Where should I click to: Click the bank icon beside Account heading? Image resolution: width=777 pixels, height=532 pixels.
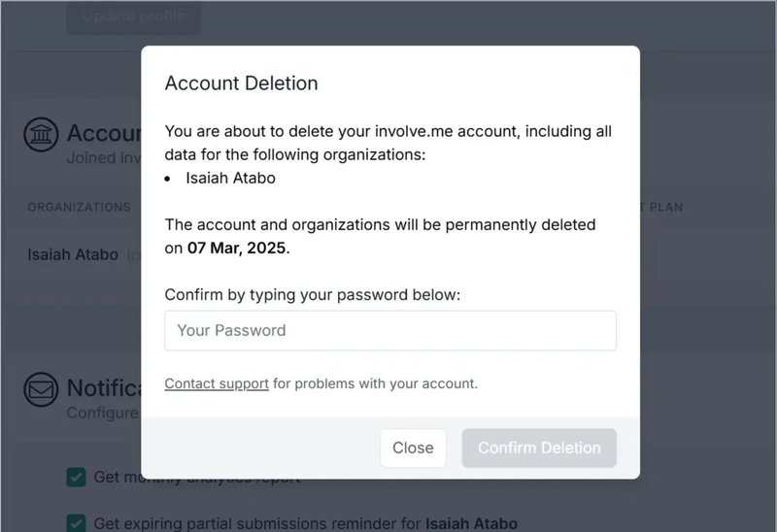[x=42, y=135]
